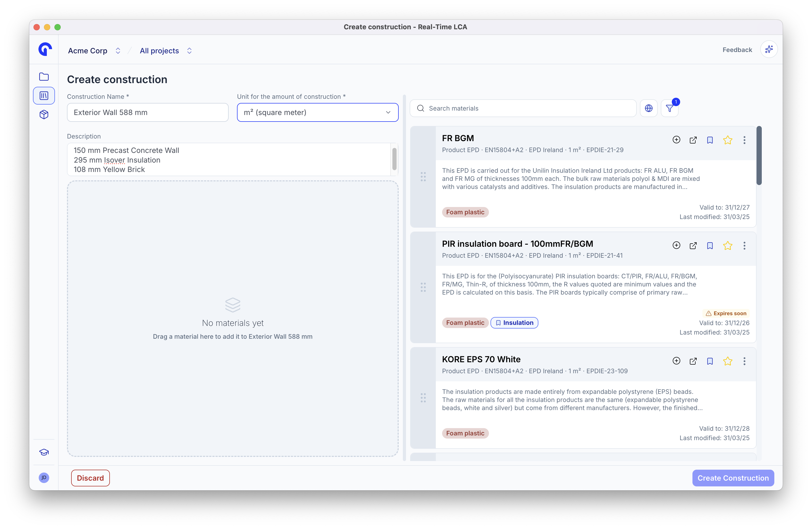This screenshot has width=812, height=529.
Task: Open more options for PIR insulation board
Action: [x=745, y=245]
